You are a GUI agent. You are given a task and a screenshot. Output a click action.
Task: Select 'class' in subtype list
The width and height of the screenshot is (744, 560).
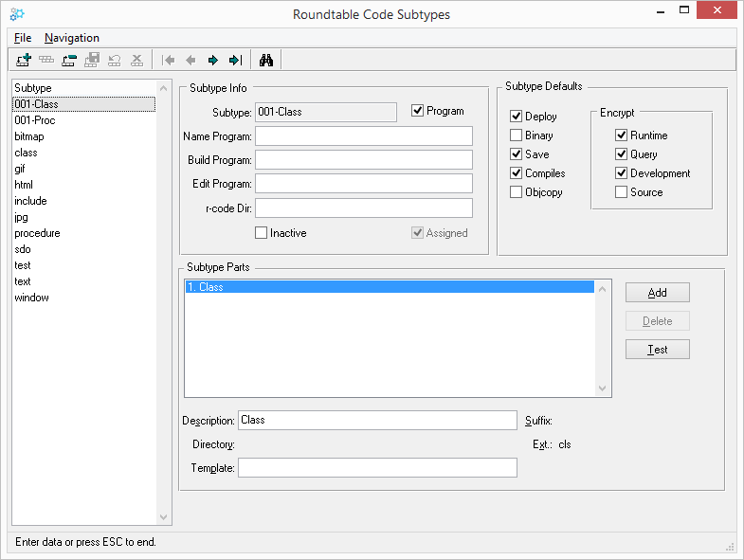83,153
